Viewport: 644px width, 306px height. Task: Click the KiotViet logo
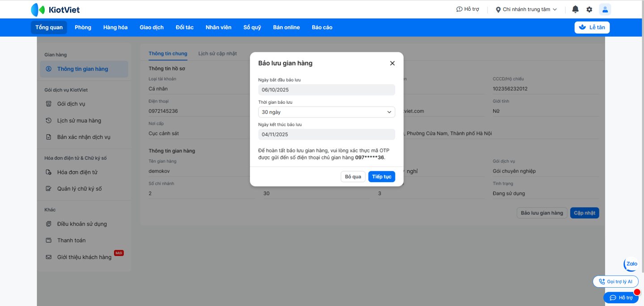point(55,9)
